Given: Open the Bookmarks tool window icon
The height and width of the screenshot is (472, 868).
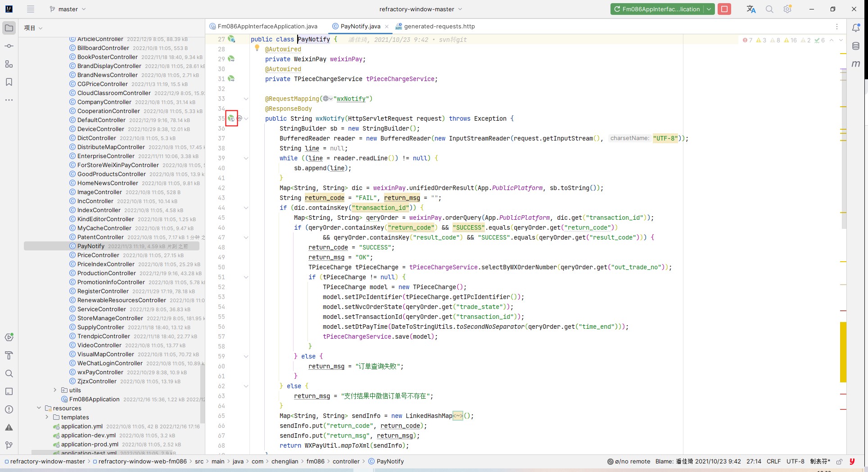Looking at the screenshot, I should pos(9,82).
